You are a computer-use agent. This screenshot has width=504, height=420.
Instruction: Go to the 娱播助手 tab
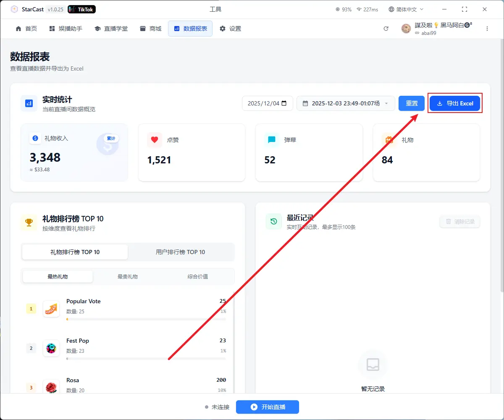pyautogui.click(x=66, y=29)
